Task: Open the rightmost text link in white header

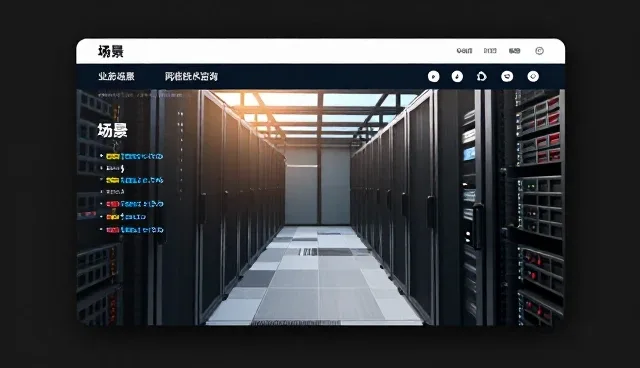Action: click(514, 51)
